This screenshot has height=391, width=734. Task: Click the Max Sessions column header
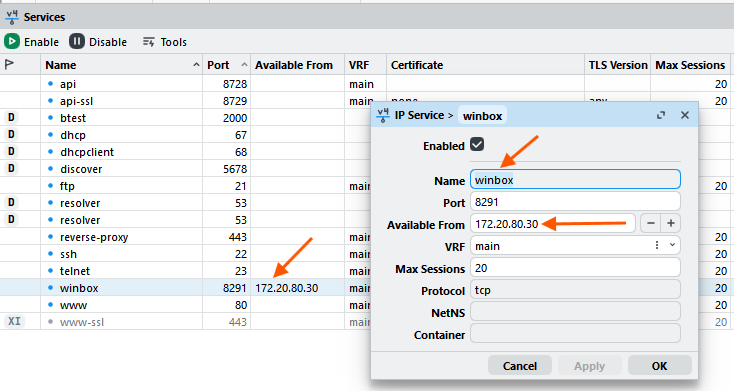pyautogui.click(x=690, y=65)
